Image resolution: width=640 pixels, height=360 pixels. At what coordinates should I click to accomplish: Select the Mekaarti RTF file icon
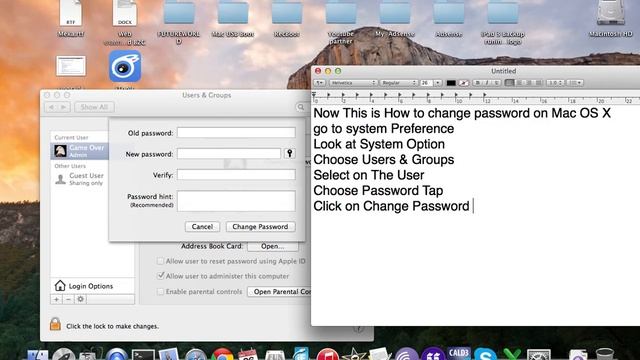pyautogui.click(x=71, y=13)
